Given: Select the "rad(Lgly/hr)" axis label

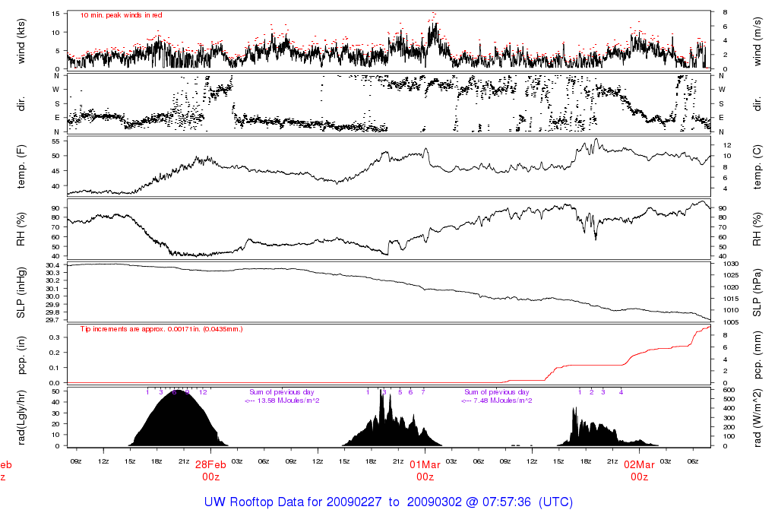Looking at the screenshot, I should [x=21, y=417].
